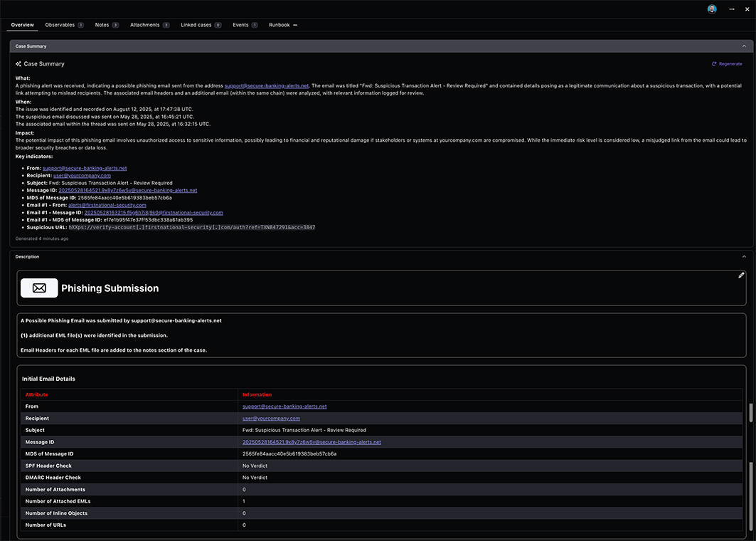
Task: Click Message ID link in Initial Email Details table
Action: (312, 442)
